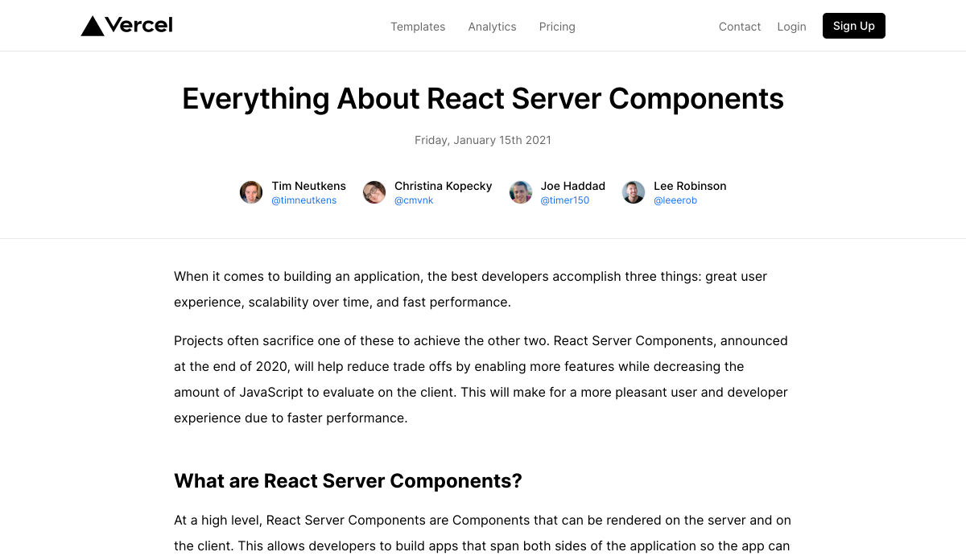Click the author name Joe Haddad

tap(573, 186)
